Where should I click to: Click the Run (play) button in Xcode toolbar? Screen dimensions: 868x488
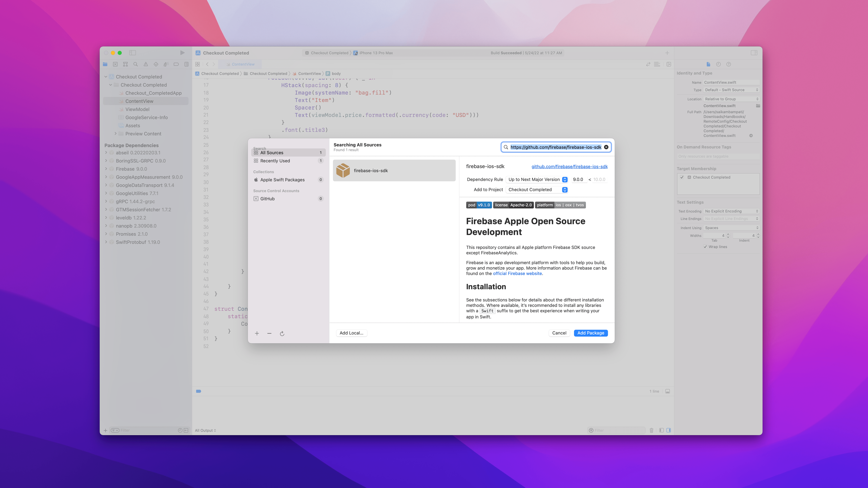pyautogui.click(x=182, y=53)
